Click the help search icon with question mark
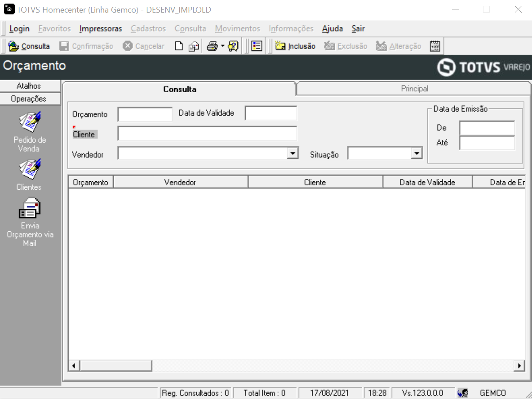This screenshot has width=532, height=399. [x=234, y=46]
